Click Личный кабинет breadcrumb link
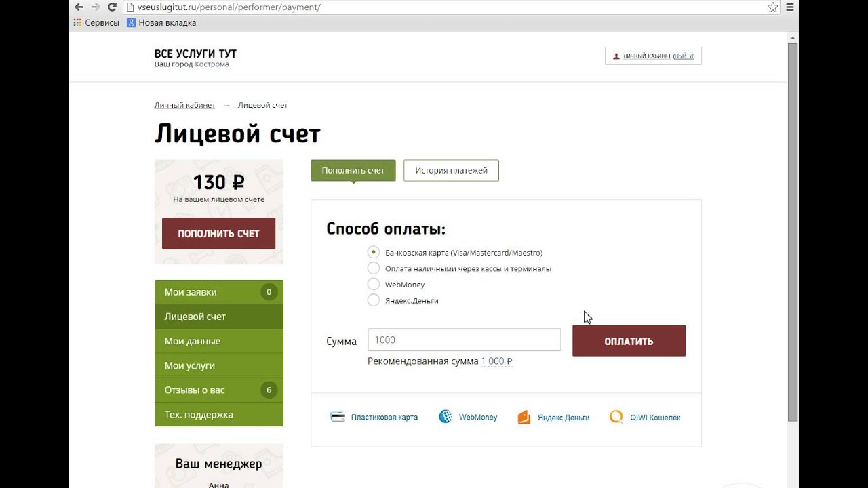868x488 pixels. 184,105
